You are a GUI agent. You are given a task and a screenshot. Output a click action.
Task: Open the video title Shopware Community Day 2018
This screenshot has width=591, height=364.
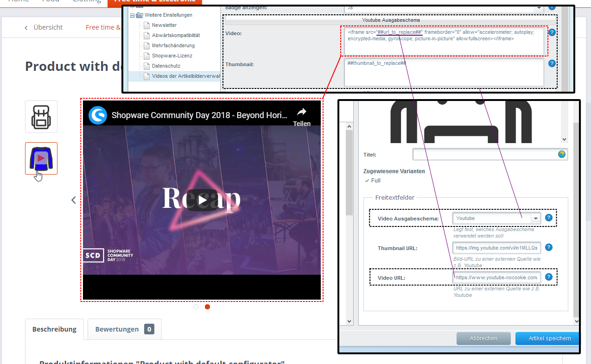pyautogui.click(x=199, y=115)
